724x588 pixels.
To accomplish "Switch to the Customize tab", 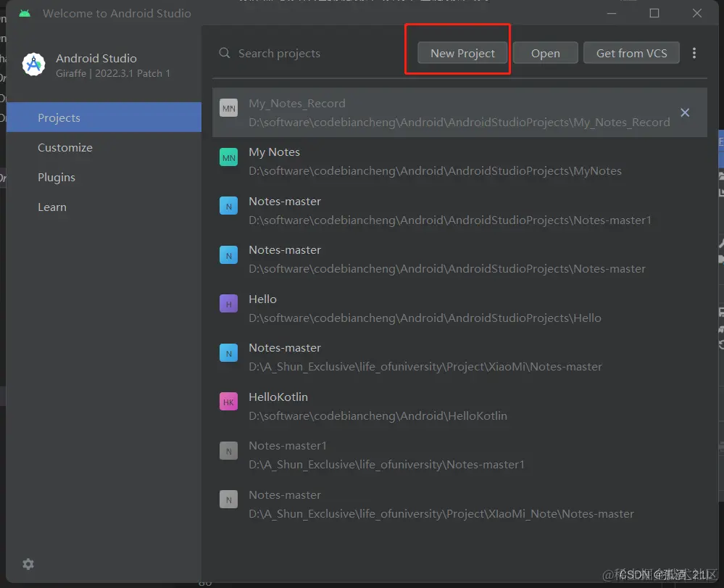I will (x=104, y=147).
